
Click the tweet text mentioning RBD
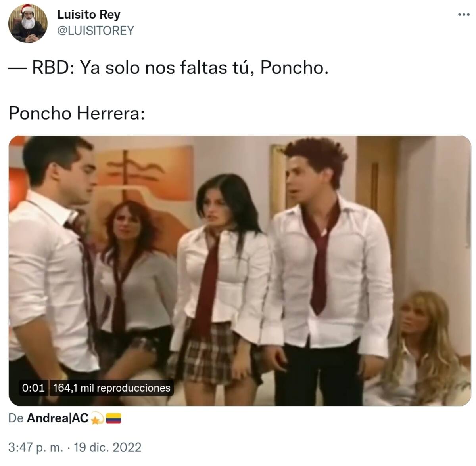coord(169,68)
